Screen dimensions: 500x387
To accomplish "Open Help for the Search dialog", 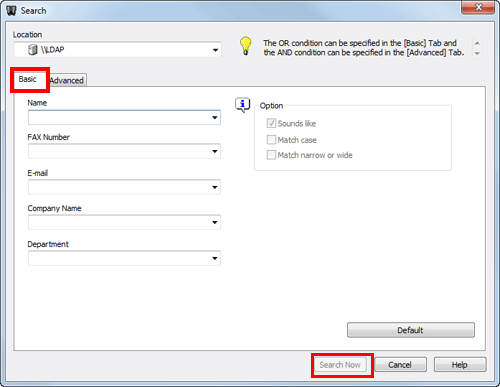I will click(460, 365).
